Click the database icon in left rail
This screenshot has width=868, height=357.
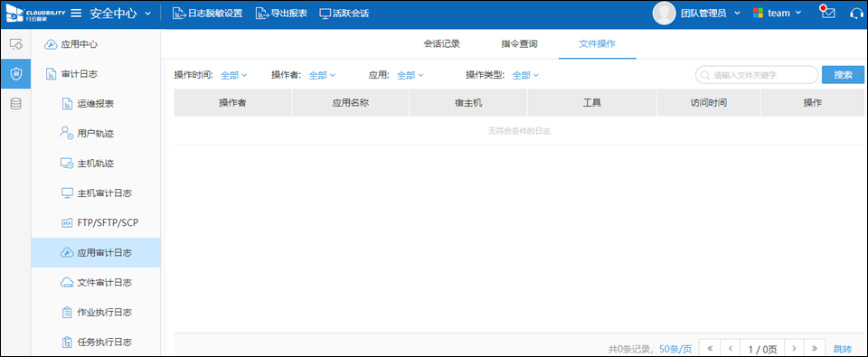(16, 104)
